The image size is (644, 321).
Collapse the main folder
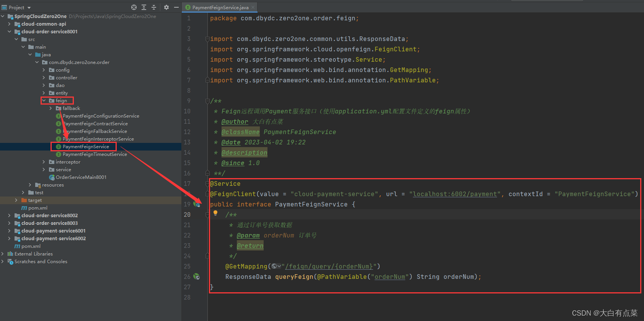pos(23,47)
